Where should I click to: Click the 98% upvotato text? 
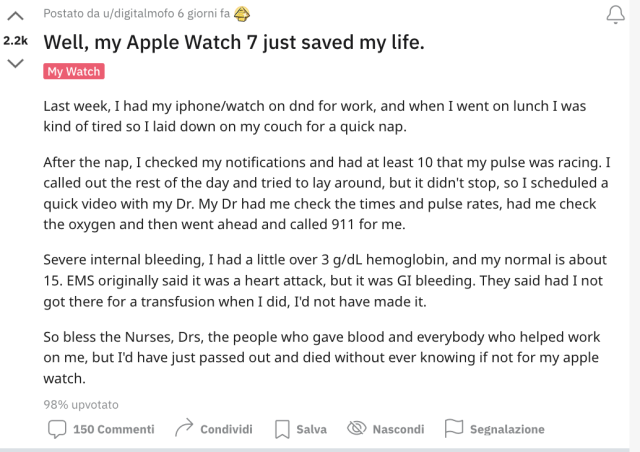[x=80, y=403]
